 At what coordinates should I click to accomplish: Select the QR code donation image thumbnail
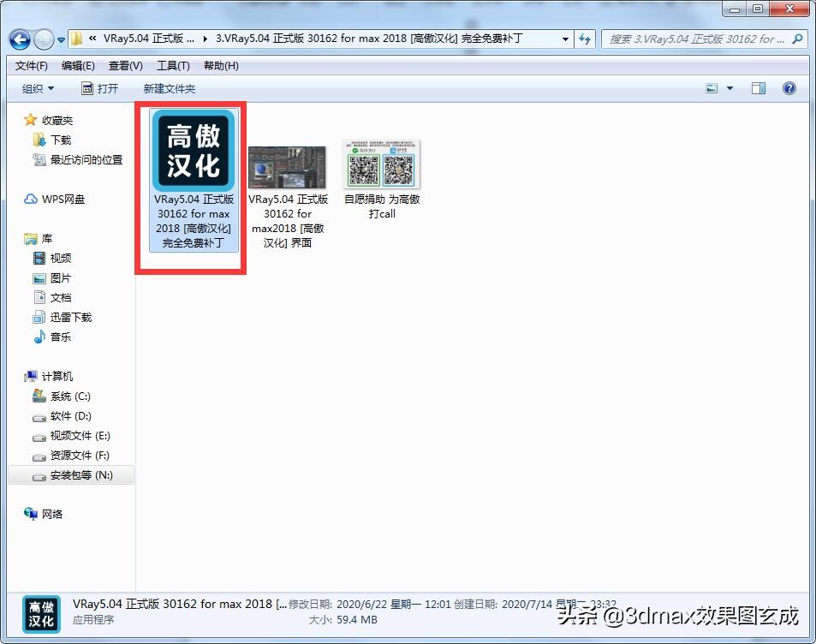click(382, 164)
